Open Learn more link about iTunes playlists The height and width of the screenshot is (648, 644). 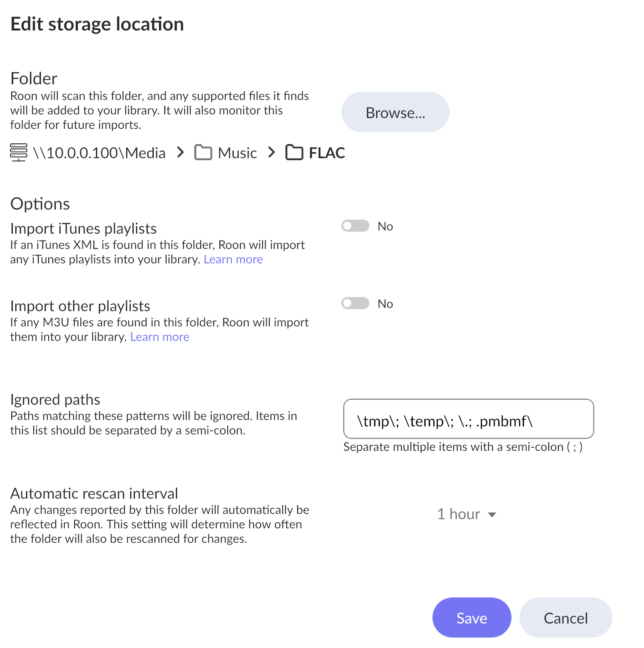click(x=233, y=259)
